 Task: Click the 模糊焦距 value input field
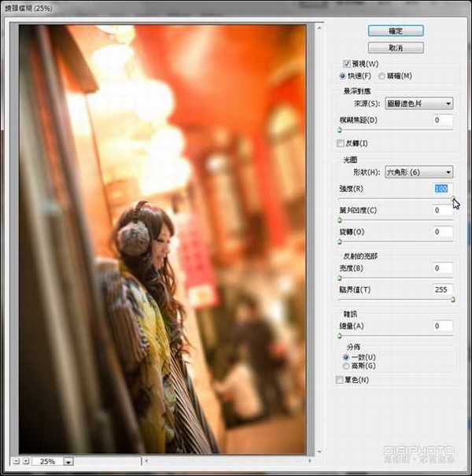(441, 120)
